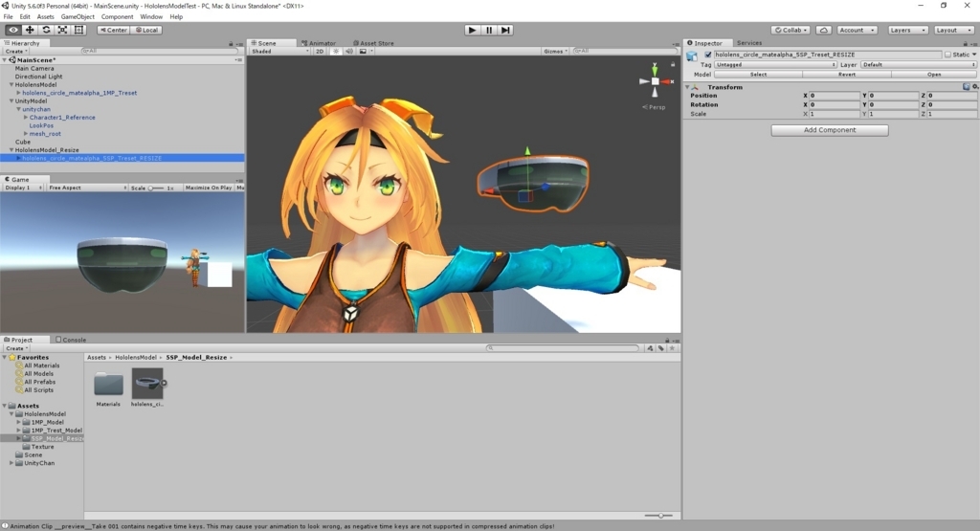
Task: Open the Account dropdown
Action: pyautogui.click(x=857, y=30)
